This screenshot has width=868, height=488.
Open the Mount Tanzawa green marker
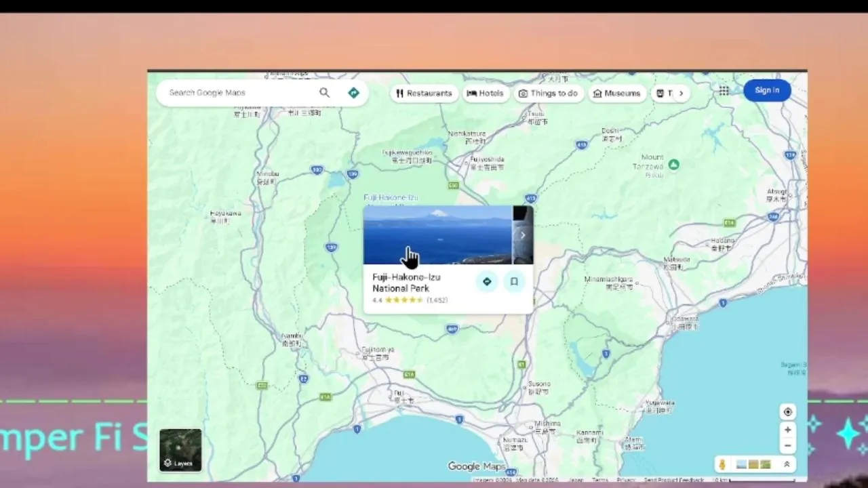[673, 164]
